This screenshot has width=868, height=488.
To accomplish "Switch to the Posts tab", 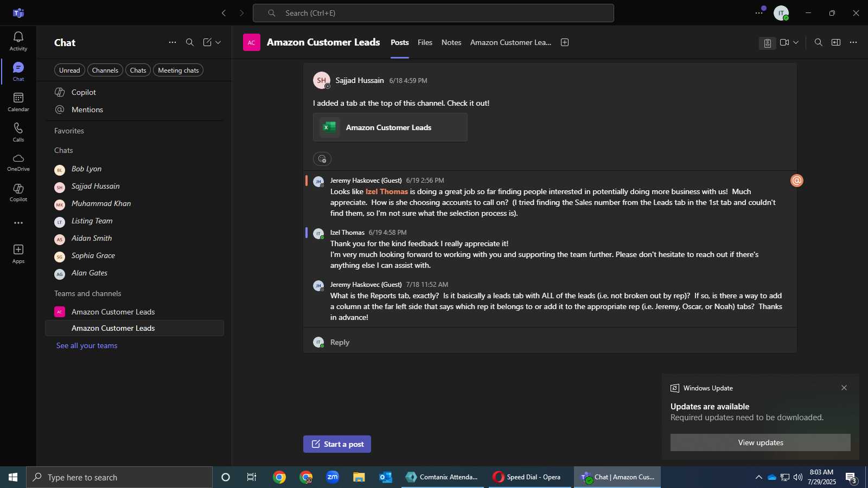I will coord(400,42).
